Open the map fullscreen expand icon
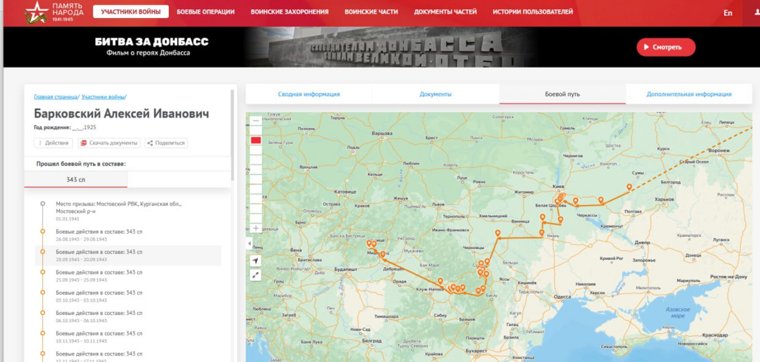 pyautogui.click(x=256, y=275)
